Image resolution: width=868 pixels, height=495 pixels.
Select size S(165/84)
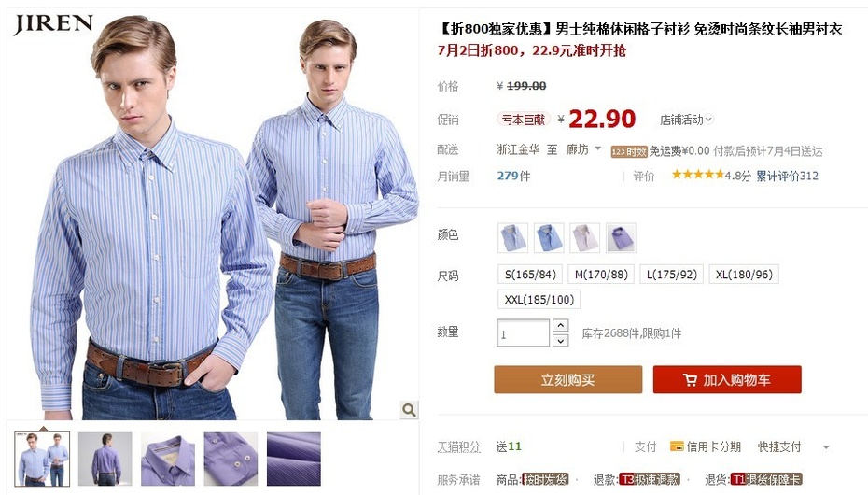(530, 274)
